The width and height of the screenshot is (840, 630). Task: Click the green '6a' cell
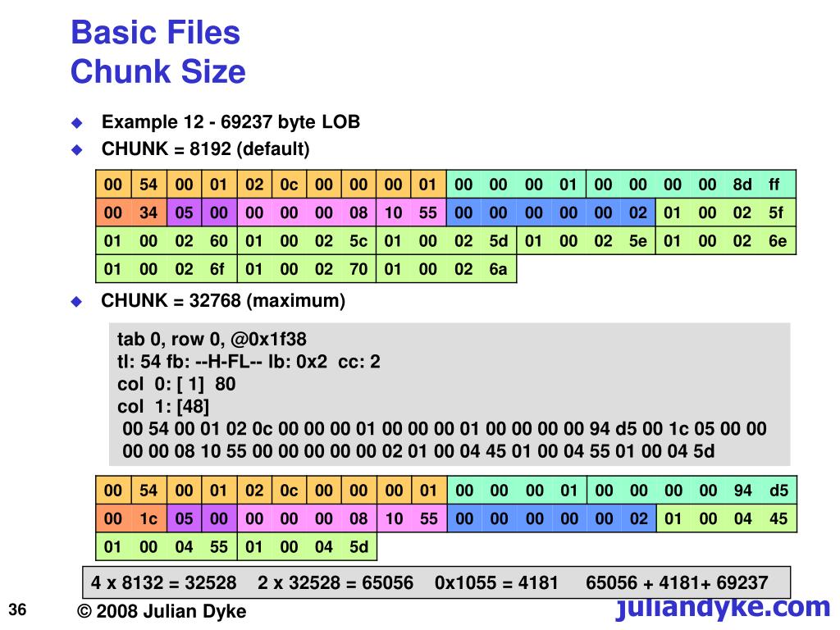click(x=498, y=269)
